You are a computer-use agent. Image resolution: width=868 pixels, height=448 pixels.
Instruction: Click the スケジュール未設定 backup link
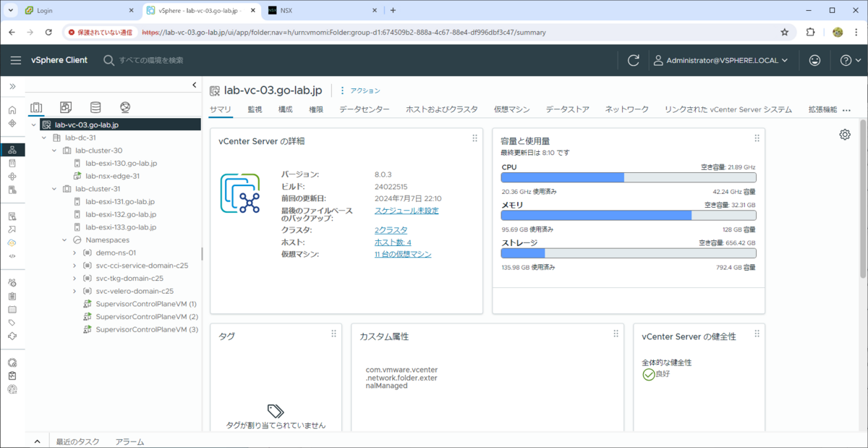pos(407,211)
